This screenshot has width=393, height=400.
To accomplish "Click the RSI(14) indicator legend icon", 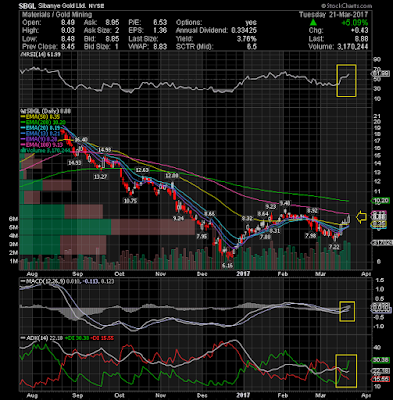I will pyautogui.click(x=23, y=54).
